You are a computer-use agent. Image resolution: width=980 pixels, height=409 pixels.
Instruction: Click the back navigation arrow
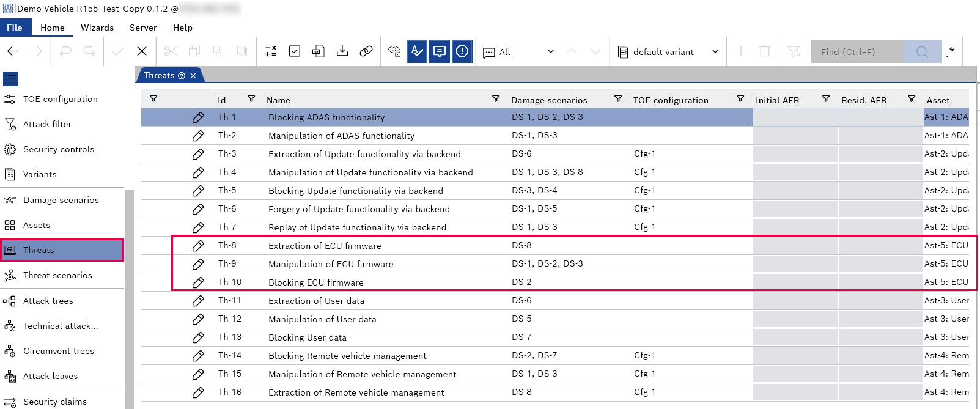click(x=13, y=51)
